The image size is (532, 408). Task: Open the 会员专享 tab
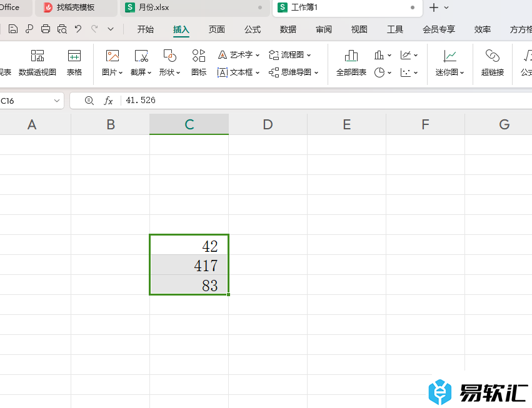[439, 29]
